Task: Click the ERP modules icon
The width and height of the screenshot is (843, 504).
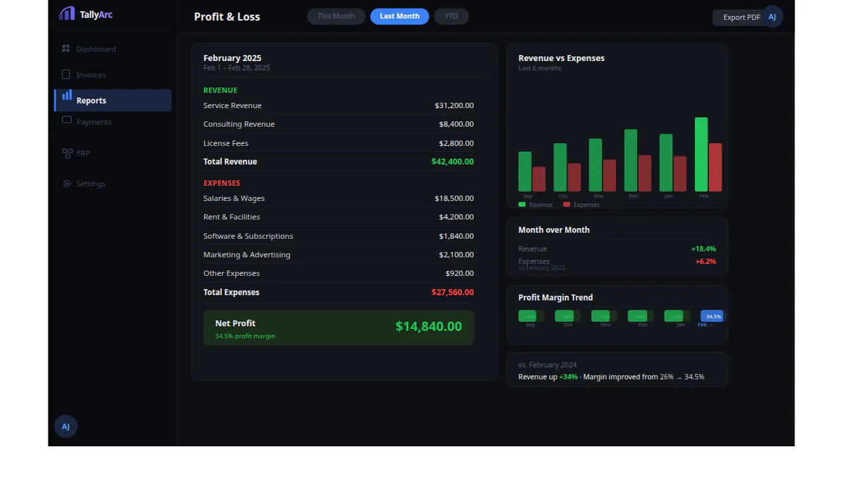Action: point(67,153)
